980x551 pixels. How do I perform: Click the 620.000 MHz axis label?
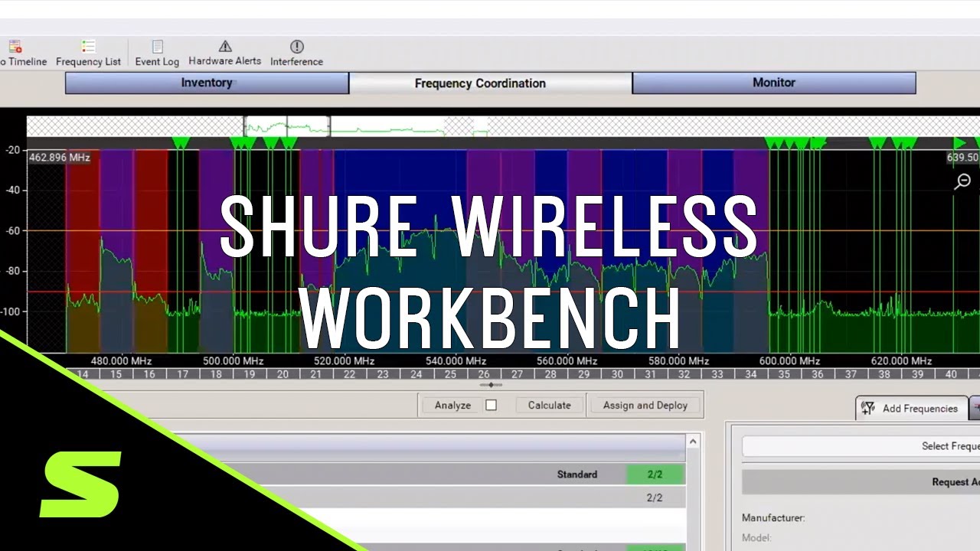(x=901, y=360)
